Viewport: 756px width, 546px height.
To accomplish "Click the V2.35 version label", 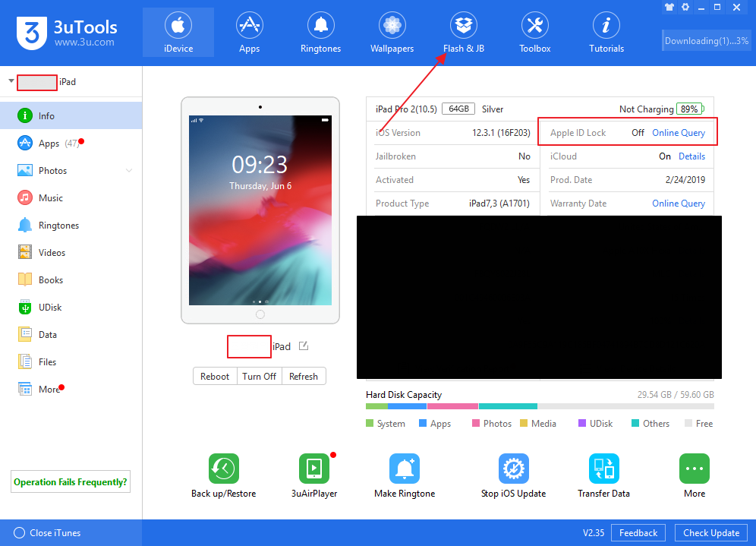I will pos(593,532).
